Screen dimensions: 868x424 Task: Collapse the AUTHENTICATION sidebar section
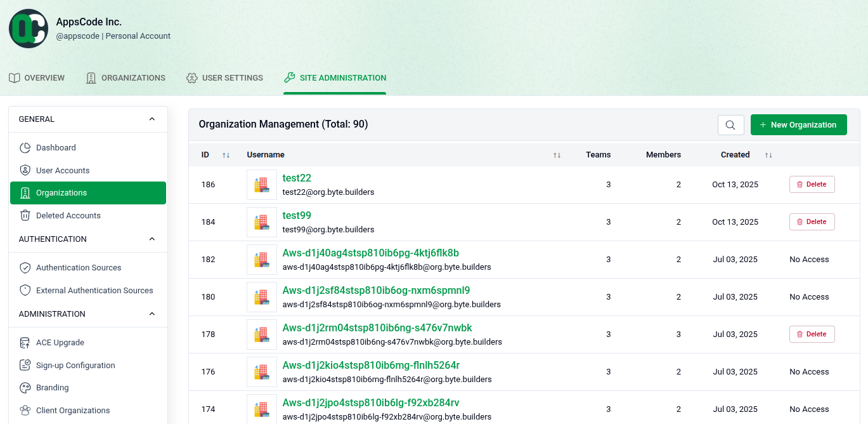click(x=152, y=239)
